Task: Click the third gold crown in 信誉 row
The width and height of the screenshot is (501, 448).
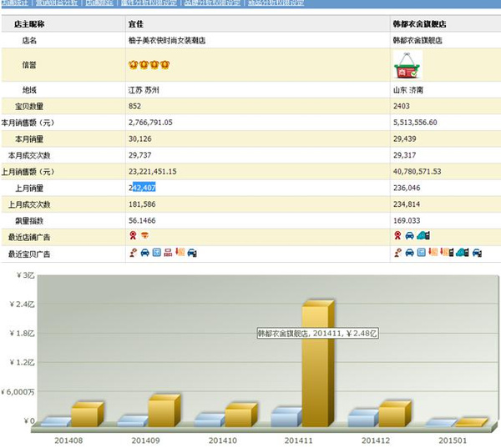Action: pyautogui.click(x=154, y=65)
